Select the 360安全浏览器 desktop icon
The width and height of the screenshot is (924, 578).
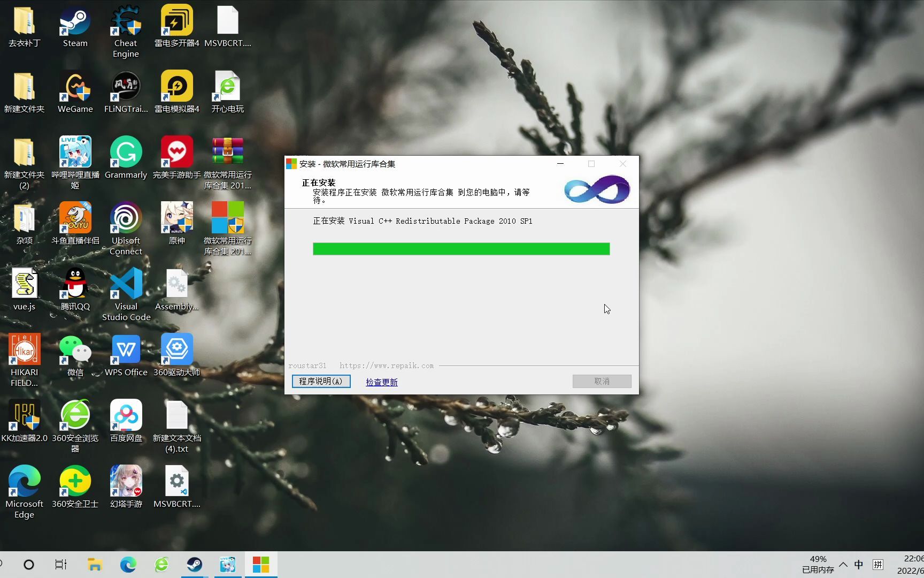(75, 427)
